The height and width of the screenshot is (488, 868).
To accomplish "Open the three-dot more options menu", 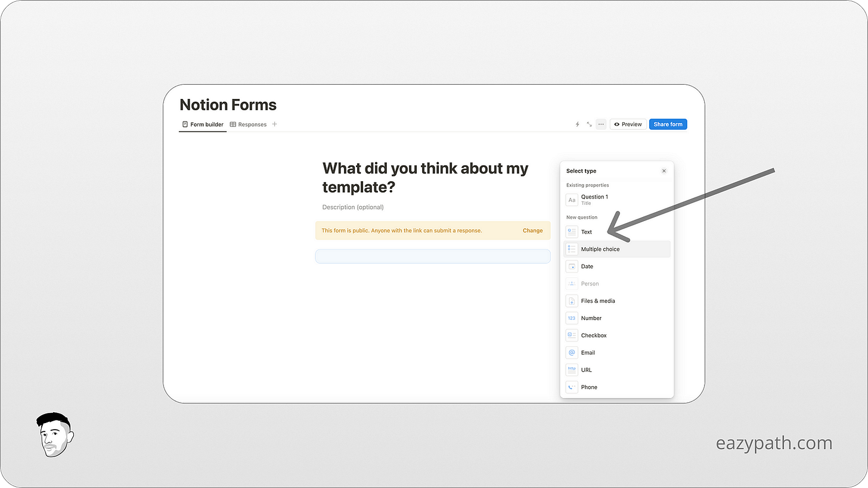I will 601,125.
